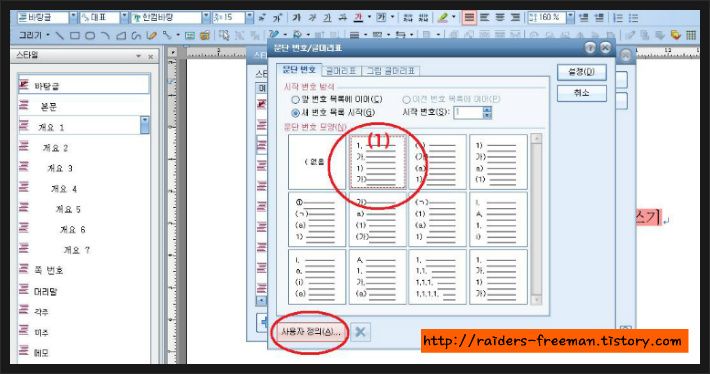Click the bullet list toolbar icon
710x374 pixels.
click(x=633, y=18)
